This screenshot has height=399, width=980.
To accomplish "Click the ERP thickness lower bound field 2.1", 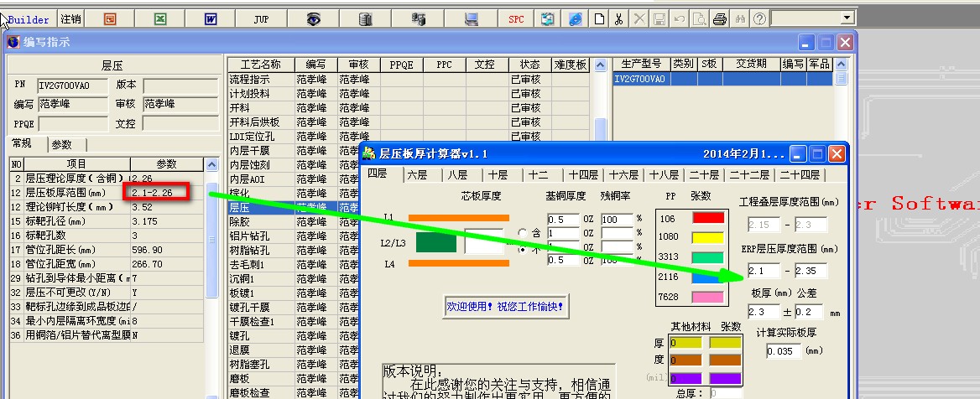I will pos(764,271).
